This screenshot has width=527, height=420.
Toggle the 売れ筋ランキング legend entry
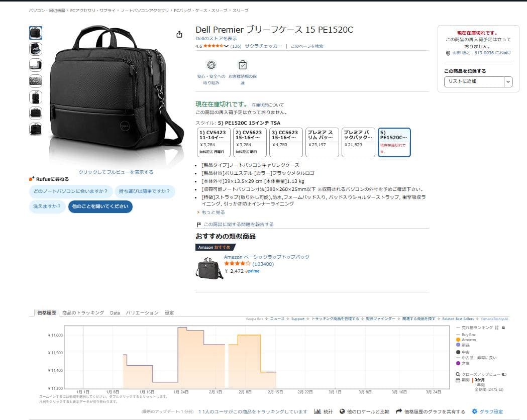pyautogui.click(x=475, y=328)
